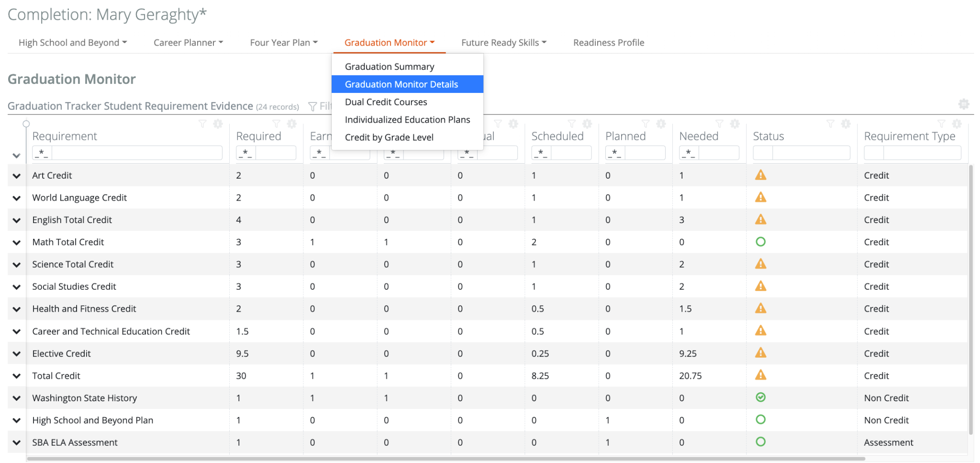Click the Scheduled filter text field
The image size is (980, 463).
pyautogui.click(x=571, y=153)
